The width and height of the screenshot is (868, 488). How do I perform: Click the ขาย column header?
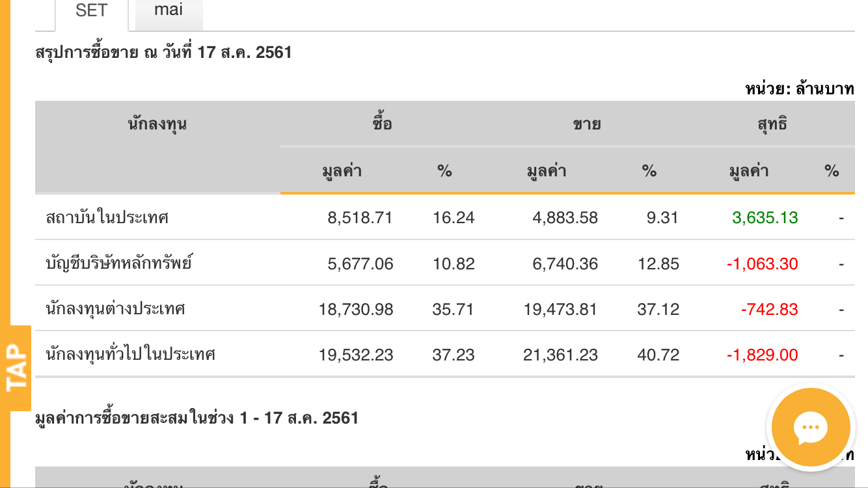point(586,124)
